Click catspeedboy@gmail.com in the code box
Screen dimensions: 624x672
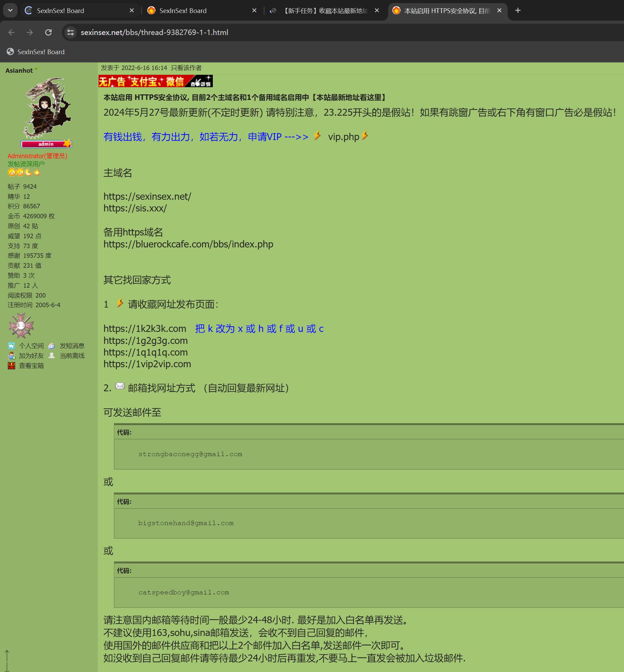[x=184, y=592]
